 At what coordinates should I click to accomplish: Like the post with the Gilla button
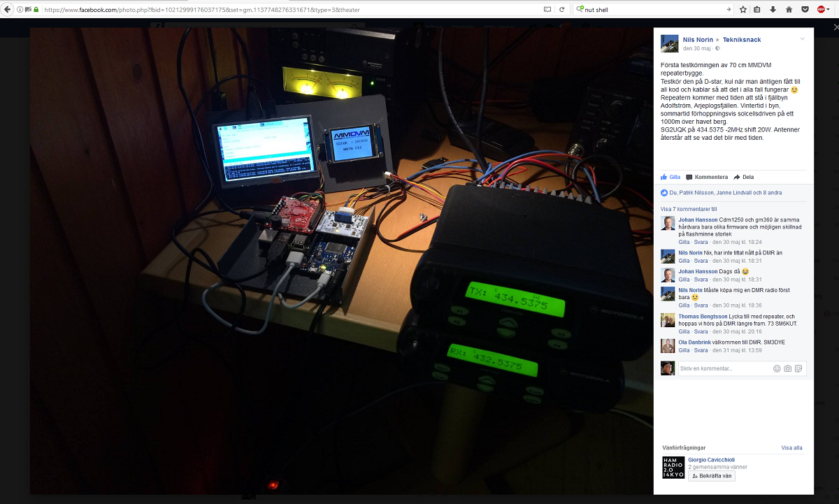coord(671,177)
